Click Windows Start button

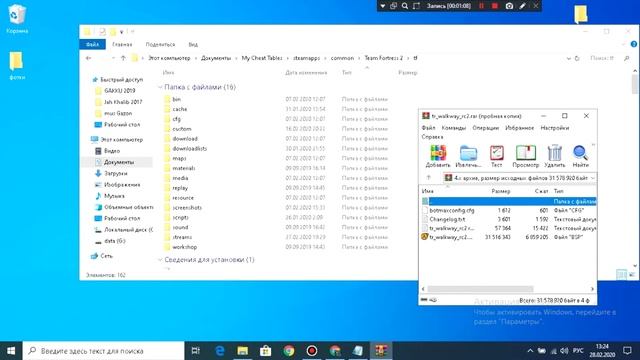coord(11,351)
